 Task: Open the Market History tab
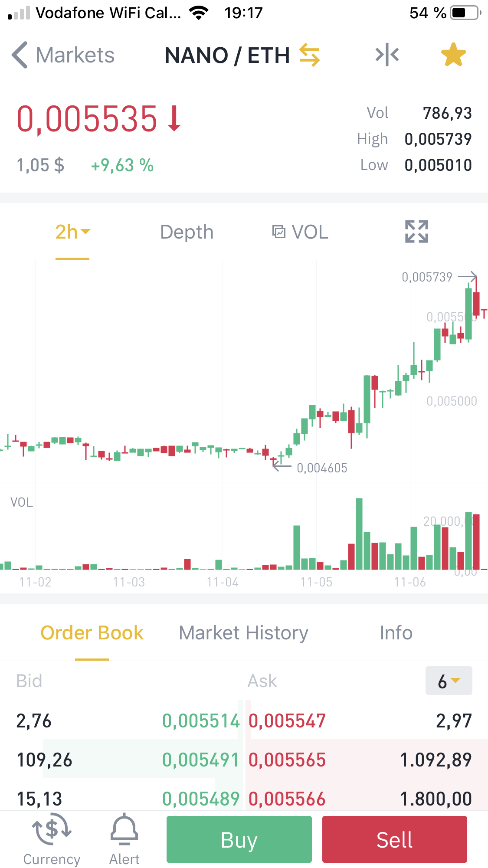pyautogui.click(x=243, y=633)
